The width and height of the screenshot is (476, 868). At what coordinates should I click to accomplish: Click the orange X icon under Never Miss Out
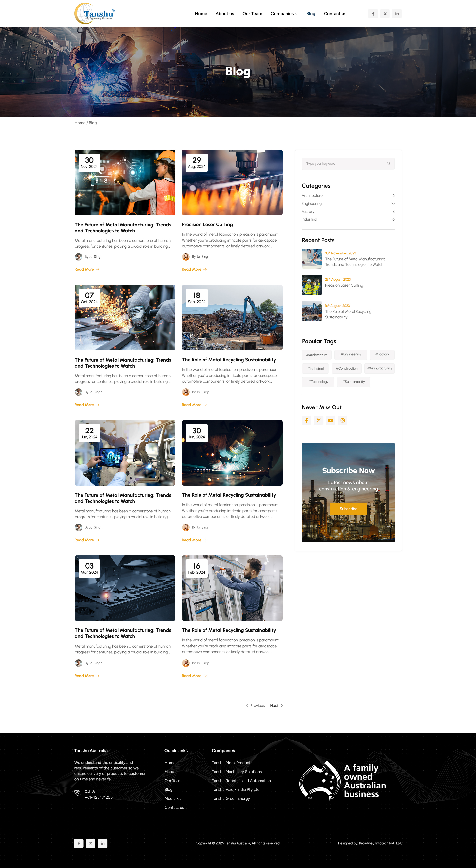click(318, 420)
